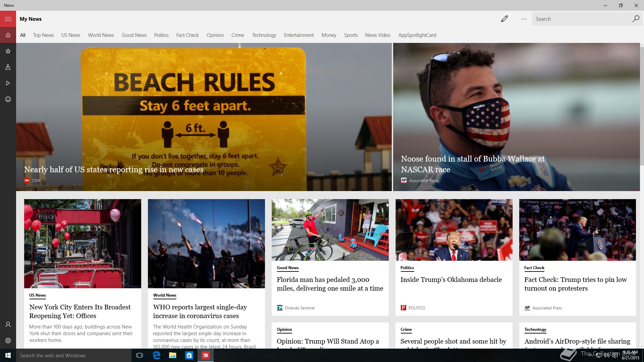This screenshot has height=362, width=644.
Task: Switch to Money tab
Action: 329,35
